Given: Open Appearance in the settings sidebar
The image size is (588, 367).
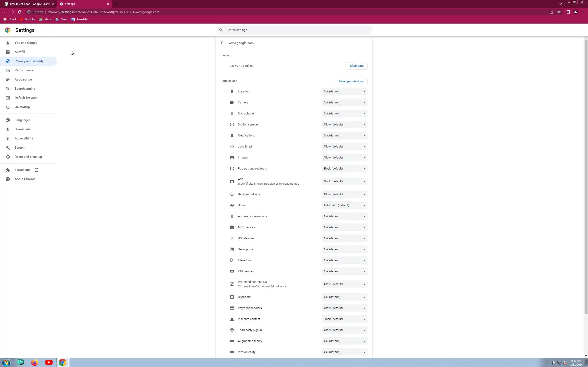Looking at the screenshot, I should pos(23,79).
